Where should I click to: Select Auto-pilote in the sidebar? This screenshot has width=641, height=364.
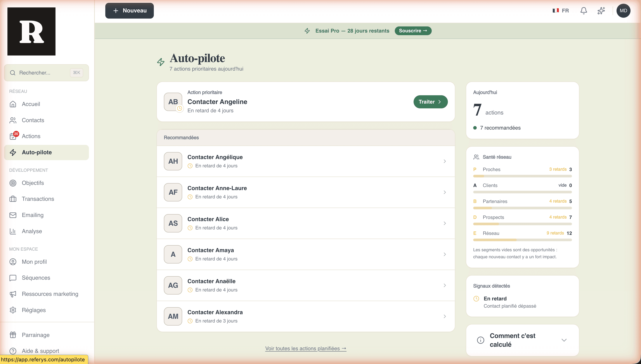47,152
